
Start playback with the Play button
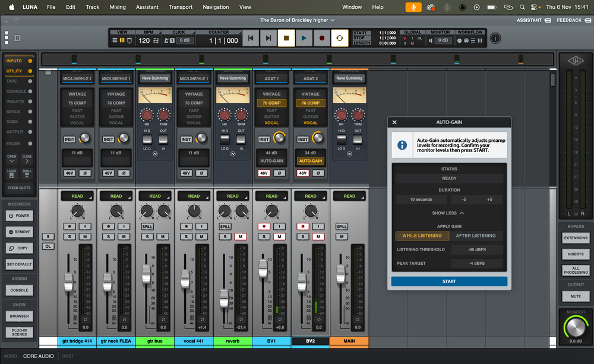coord(304,38)
